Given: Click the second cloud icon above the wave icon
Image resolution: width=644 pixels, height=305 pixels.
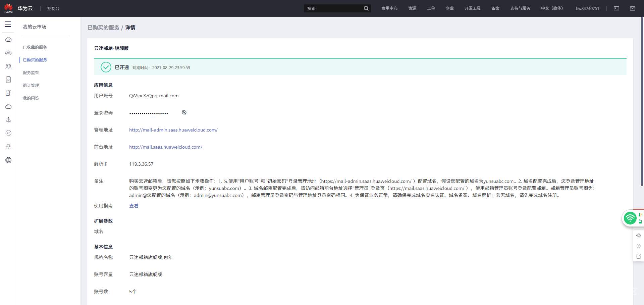Looking at the screenshot, I should tap(8, 53).
